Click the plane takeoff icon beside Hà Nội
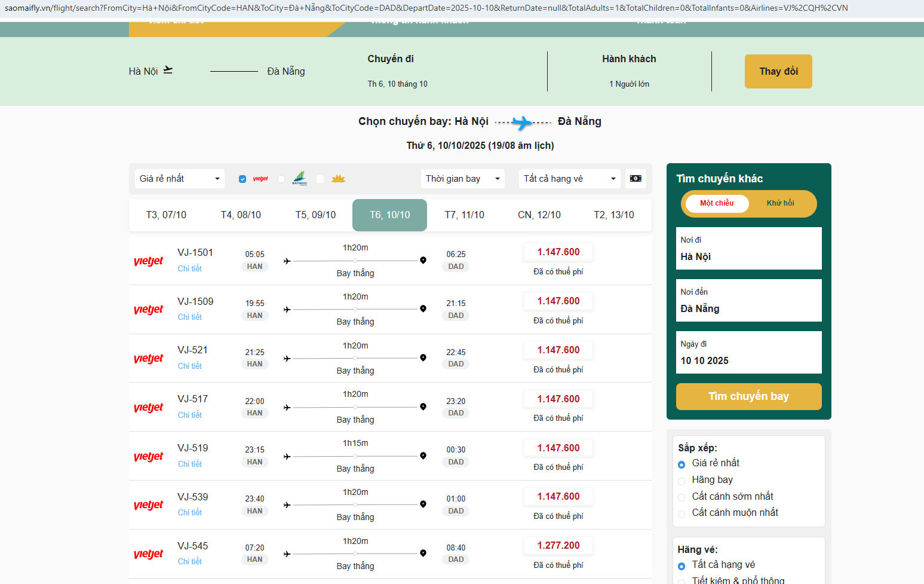 tap(168, 71)
